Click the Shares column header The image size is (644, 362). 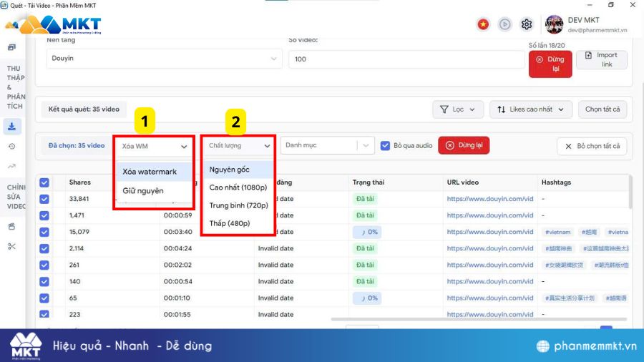[79, 182]
